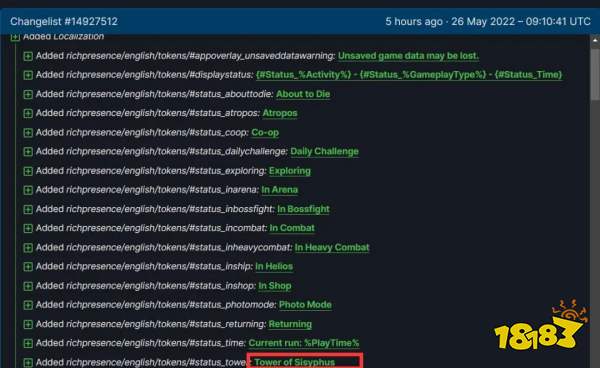Click the 'About to Die' value
This screenshot has height=368, width=600.
(303, 94)
